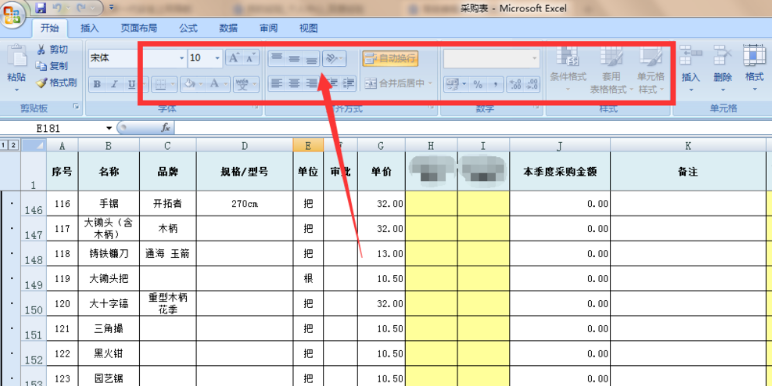772x386 pixels.
Task: Select column J header
Action: pos(560,145)
